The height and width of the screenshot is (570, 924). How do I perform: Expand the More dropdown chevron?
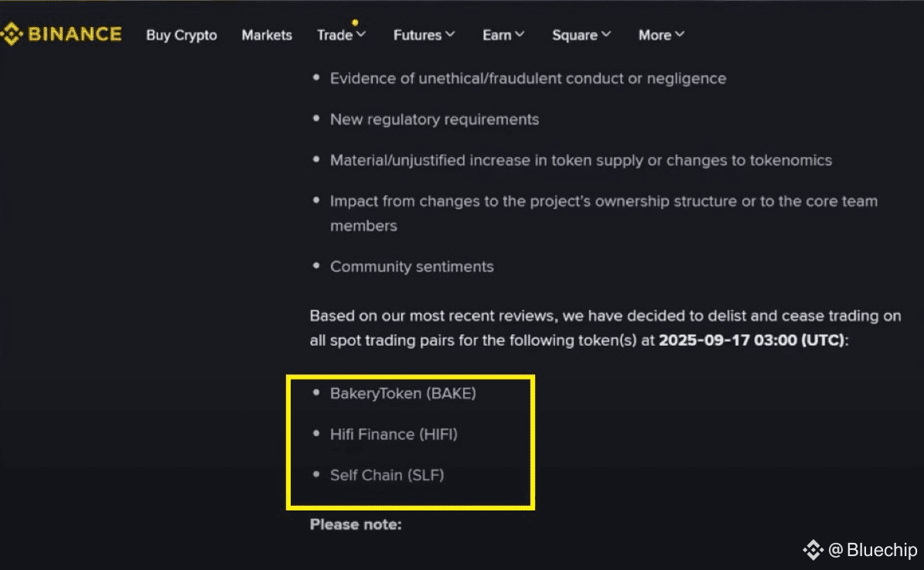coord(680,35)
